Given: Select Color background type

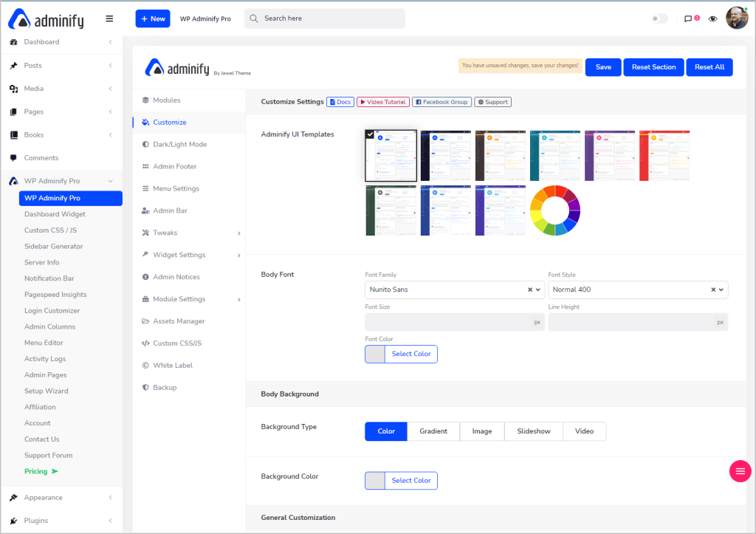Looking at the screenshot, I should [385, 431].
